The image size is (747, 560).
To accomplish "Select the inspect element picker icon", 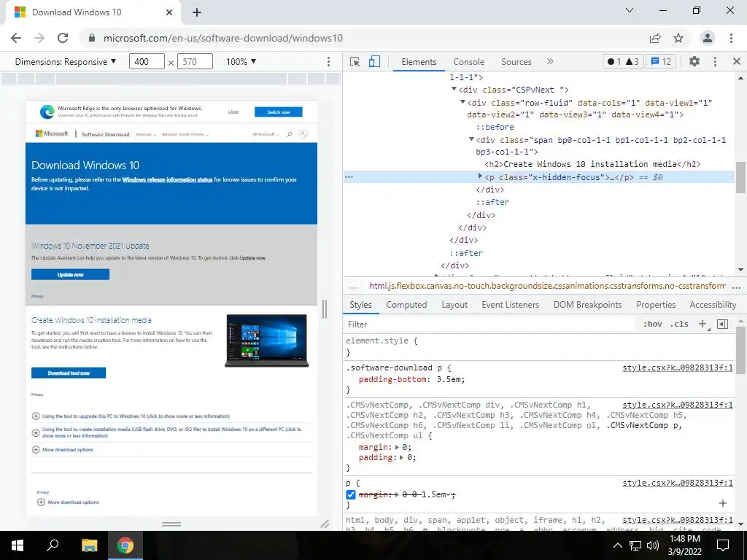I will [x=355, y=62].
